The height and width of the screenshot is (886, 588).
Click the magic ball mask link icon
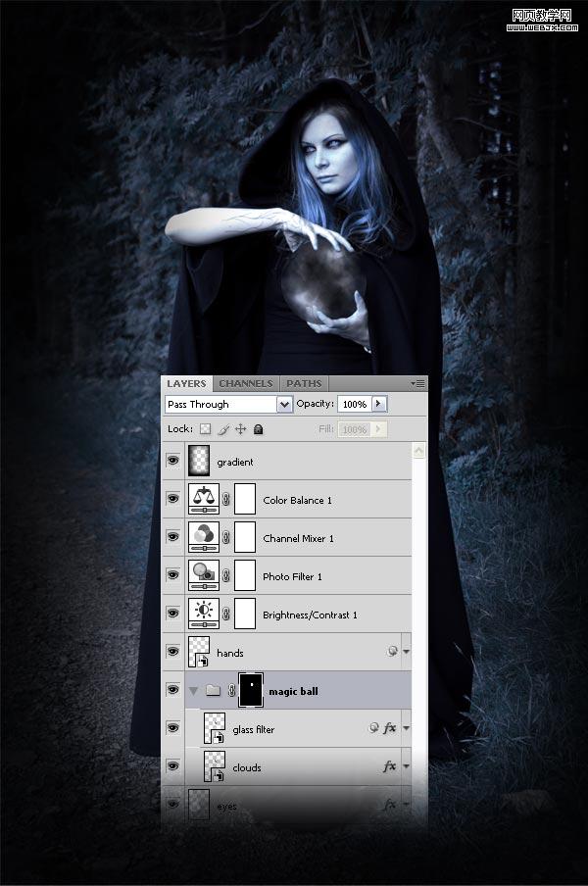click(231, 690)
